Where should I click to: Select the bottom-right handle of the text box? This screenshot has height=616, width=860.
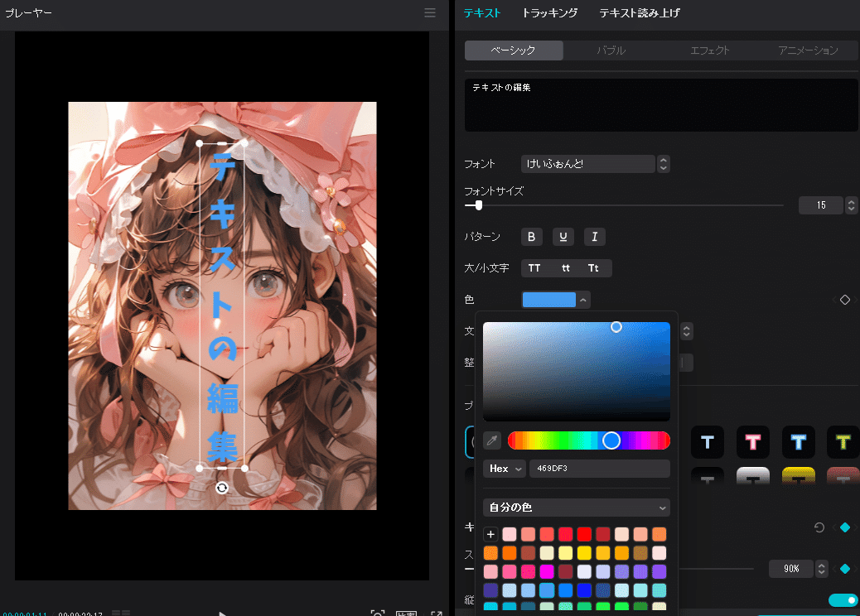tap(244, 468)
